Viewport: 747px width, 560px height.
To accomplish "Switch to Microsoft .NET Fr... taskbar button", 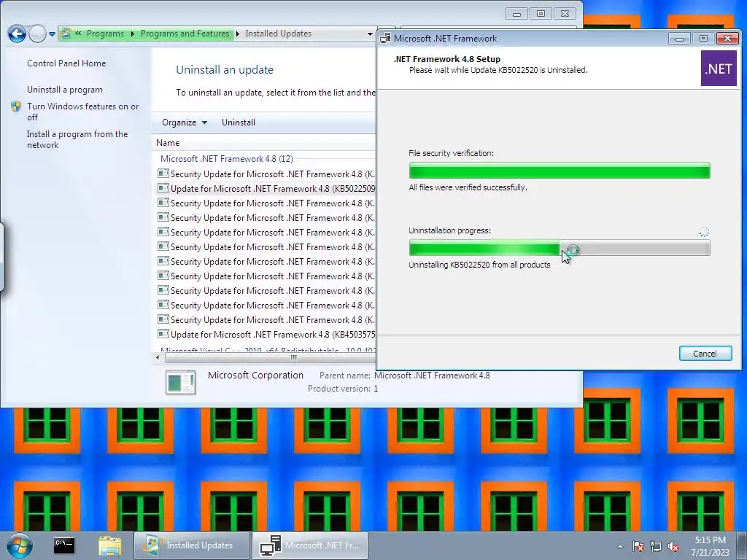I will click(310, 545).
